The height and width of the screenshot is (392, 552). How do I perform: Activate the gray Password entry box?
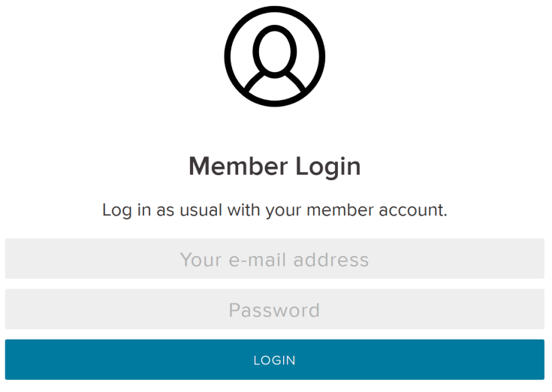coord(275,309)
